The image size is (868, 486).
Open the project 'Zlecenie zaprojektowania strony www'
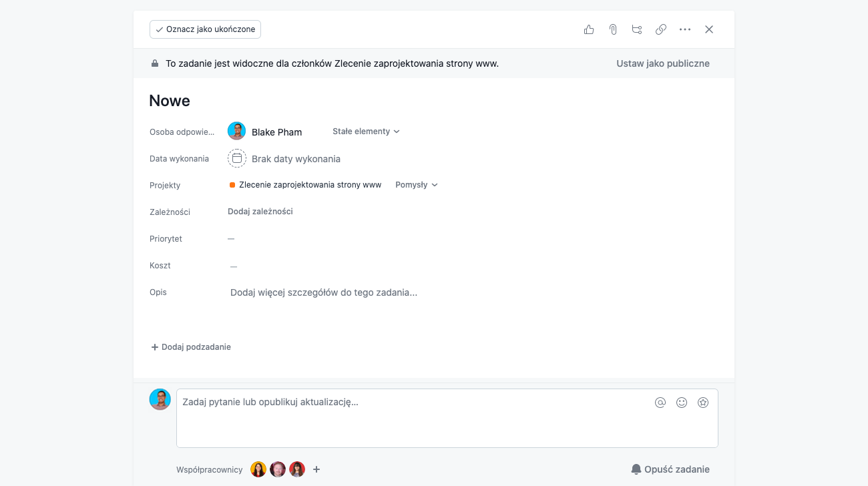(x=310, y=185)
